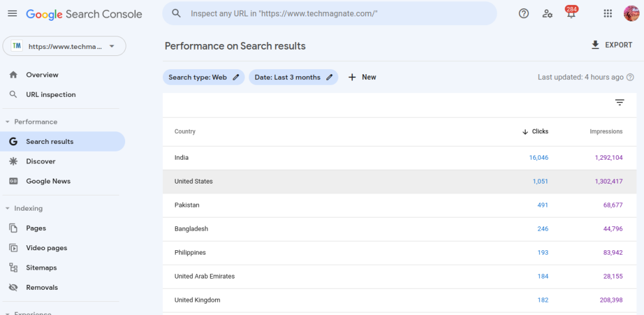Edit Search type filter pencil icon

coord(236,77)
